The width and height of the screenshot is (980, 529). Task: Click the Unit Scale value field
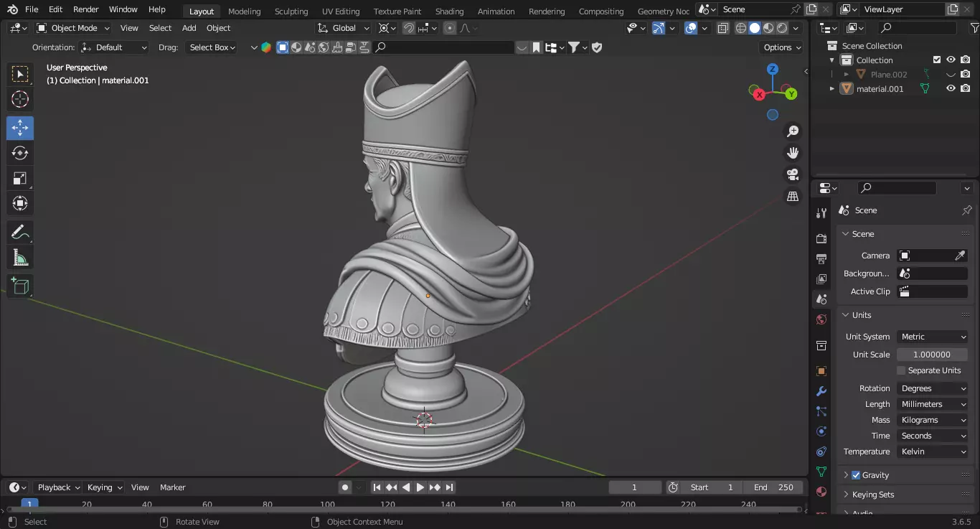[x=932, y=355]
